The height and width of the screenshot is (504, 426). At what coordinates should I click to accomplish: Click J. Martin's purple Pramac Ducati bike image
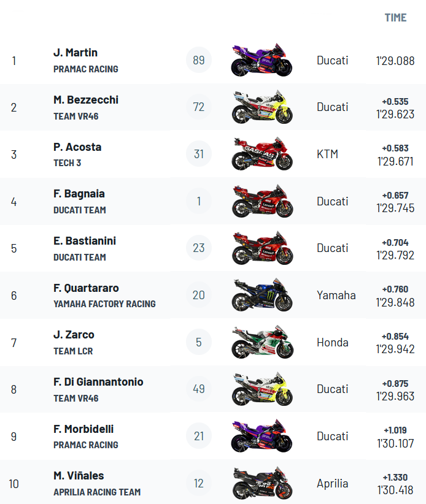(261, 60)
